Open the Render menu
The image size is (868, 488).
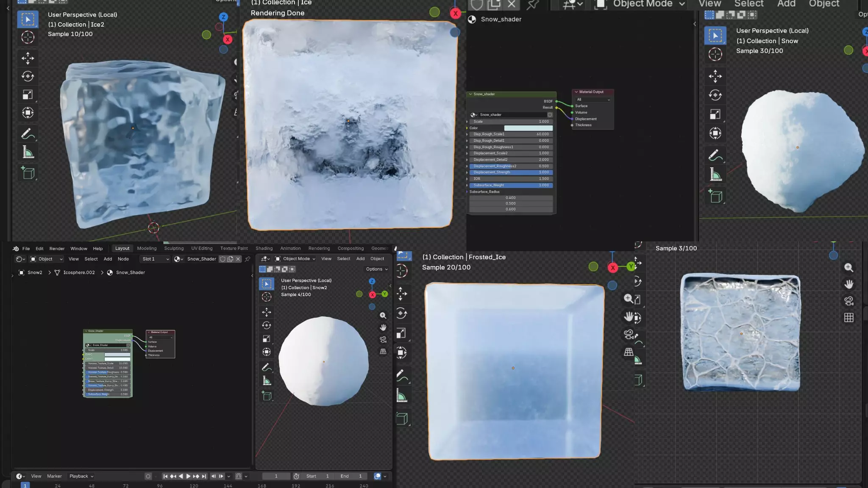[x=57, y=249]
